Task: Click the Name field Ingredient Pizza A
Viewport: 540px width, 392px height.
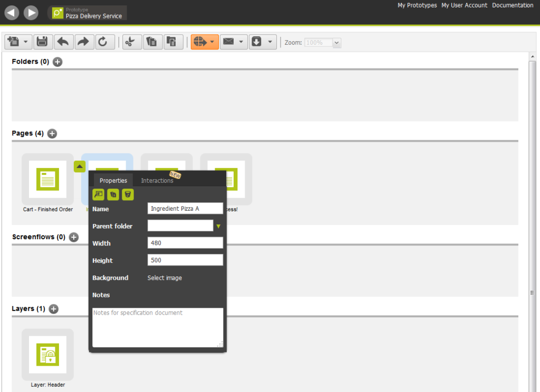Action: [185, 209]
